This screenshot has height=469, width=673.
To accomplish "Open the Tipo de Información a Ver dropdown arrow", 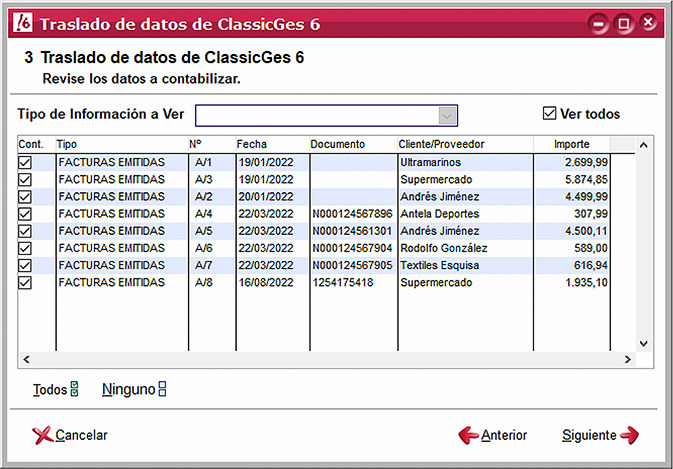I will point(447,116).
